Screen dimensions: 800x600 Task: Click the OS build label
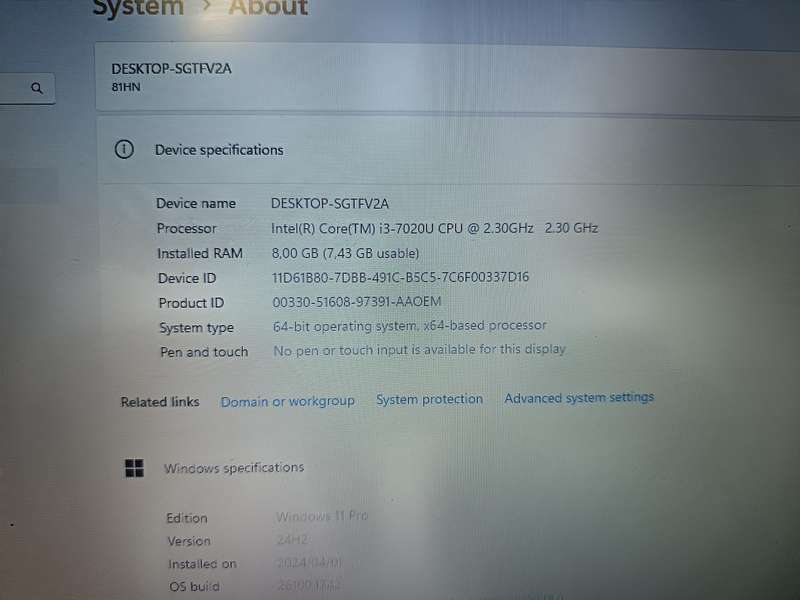pyautogui.click(x=194, y=586)
